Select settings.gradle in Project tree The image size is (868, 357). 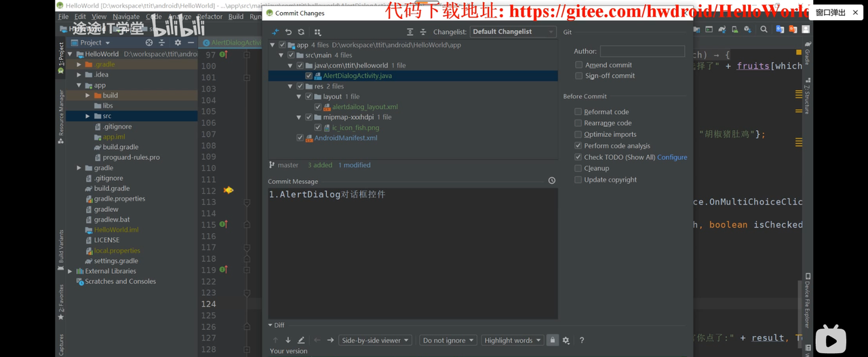click(x=116, y=261)
